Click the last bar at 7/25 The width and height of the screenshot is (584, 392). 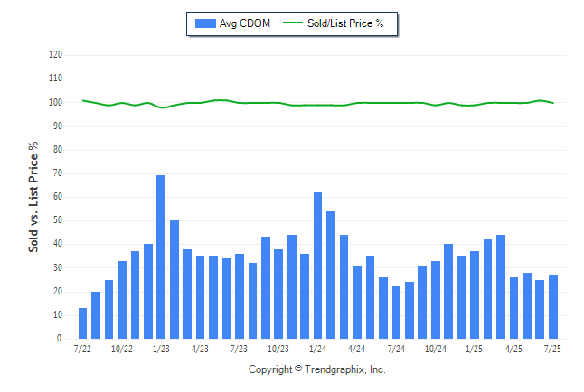(x=553, y=306)
